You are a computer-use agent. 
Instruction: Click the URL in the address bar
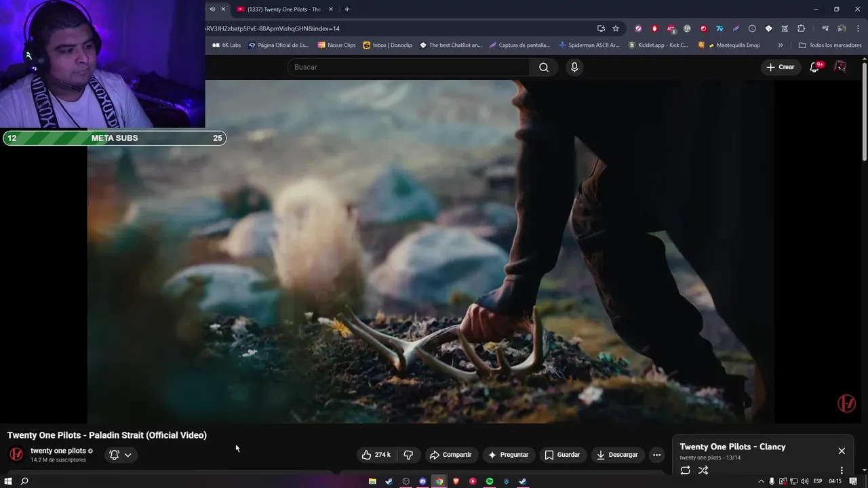(273, 28)
